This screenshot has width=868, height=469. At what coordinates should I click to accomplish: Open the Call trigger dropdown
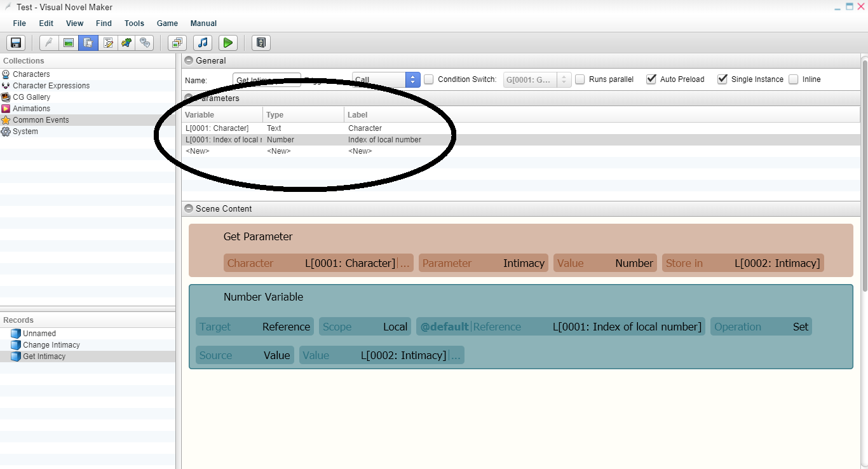pos(386,80)
